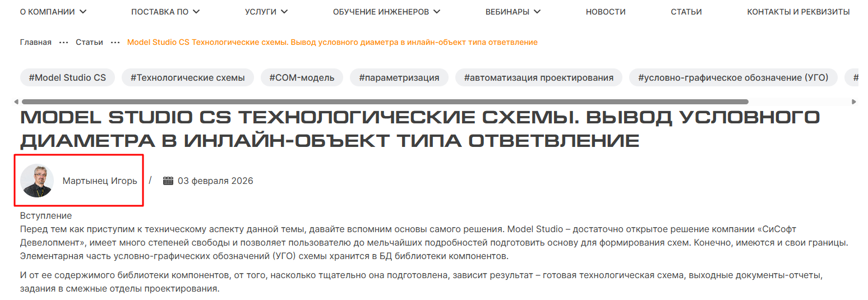Click the #условно-графическое обозначение (УГО) tag
Image resolution: width=868 pixels, height=300 pixels.
[x=733, y=77]
